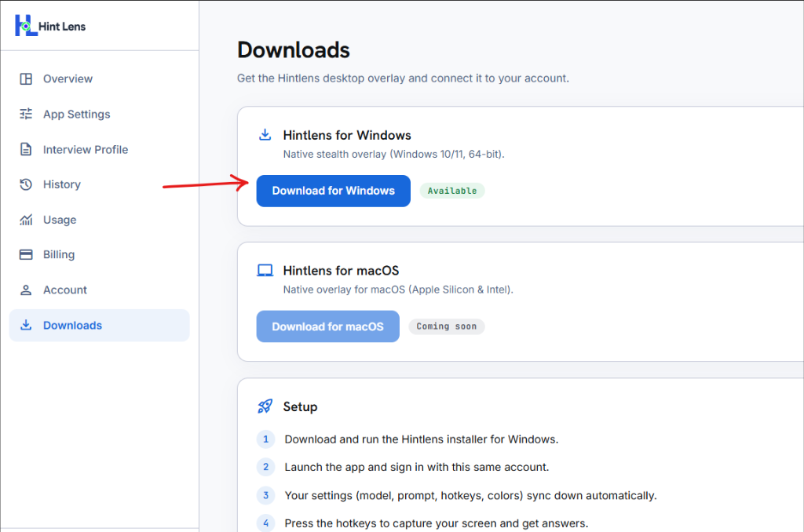Click the Hint Lens brand name

pos(62,27)
